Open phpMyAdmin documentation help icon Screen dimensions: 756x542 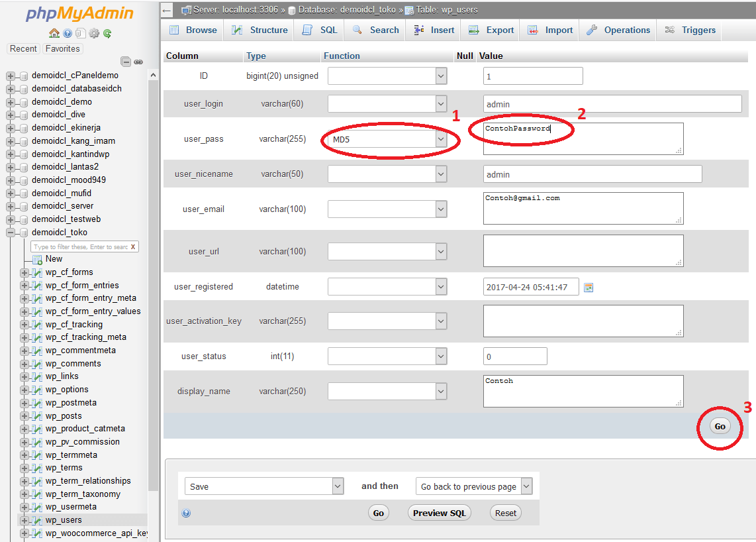(67, 32)
